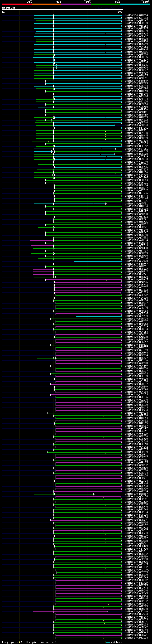Viewport: 152px width, 644px height.
Task: Click label UniRef100_A9TBA0
Action: [x=136, y=350]
